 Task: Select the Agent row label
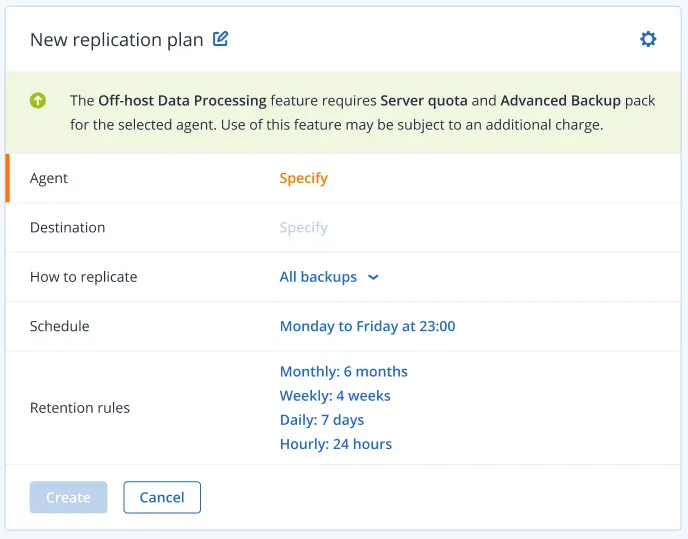(x=49, y=178)
